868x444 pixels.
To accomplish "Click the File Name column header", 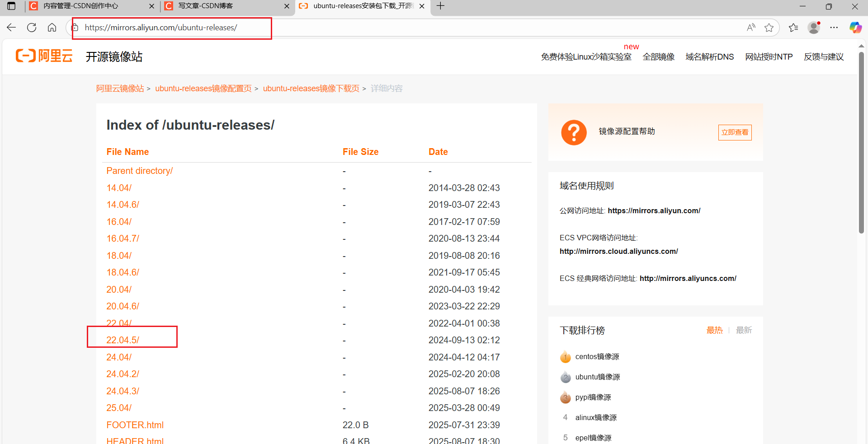I will coord(127,152).
